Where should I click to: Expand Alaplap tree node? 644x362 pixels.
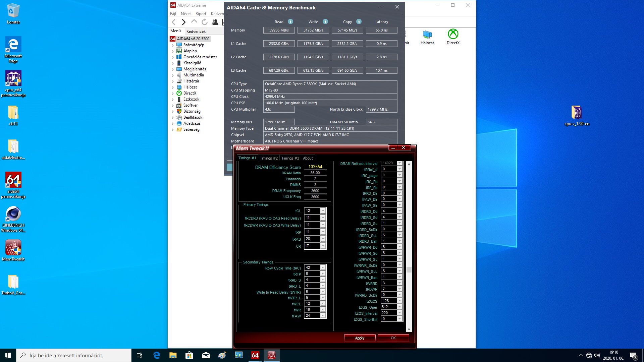pos(173,51)
